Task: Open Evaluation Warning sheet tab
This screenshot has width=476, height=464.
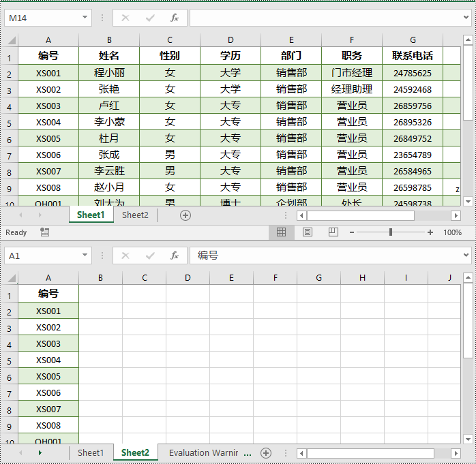Action: pyautogui.click(x=203, y=453)
